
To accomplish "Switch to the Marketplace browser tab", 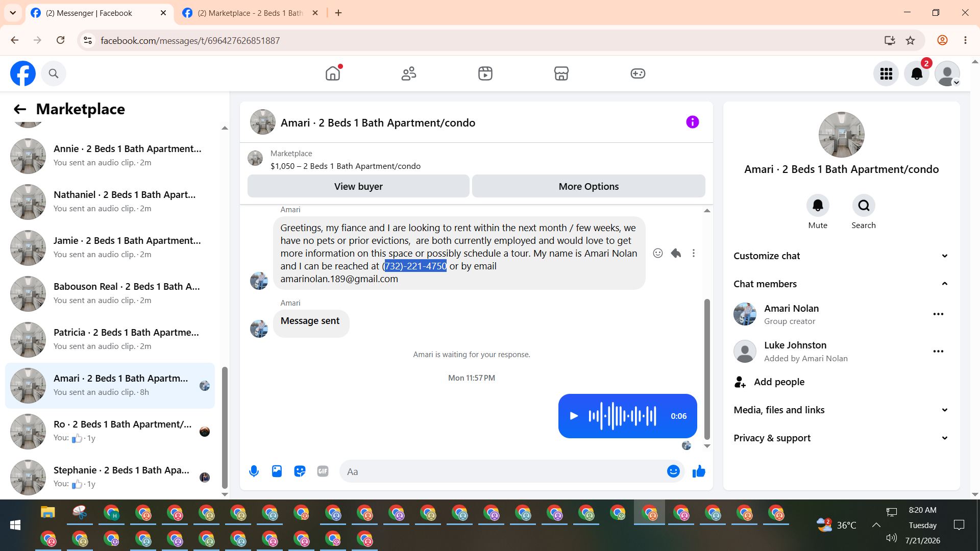I will [x=250, y=13].
